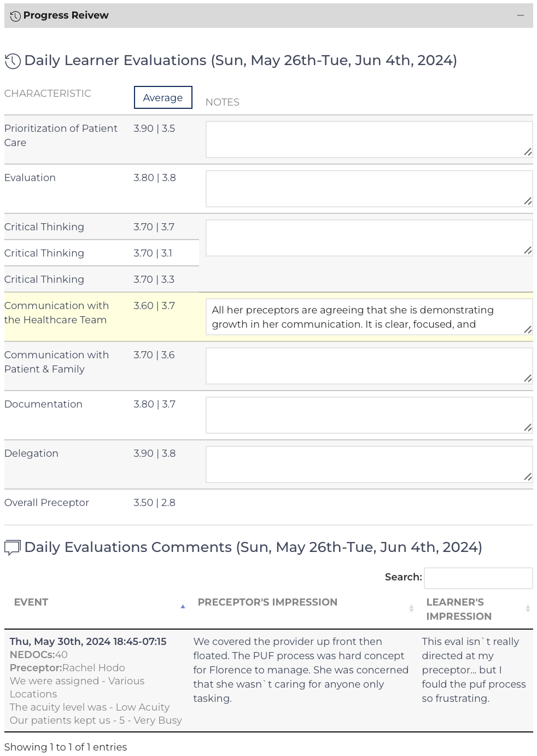Click the Communication with Healthcare Team notes

[x=369, y=317]
